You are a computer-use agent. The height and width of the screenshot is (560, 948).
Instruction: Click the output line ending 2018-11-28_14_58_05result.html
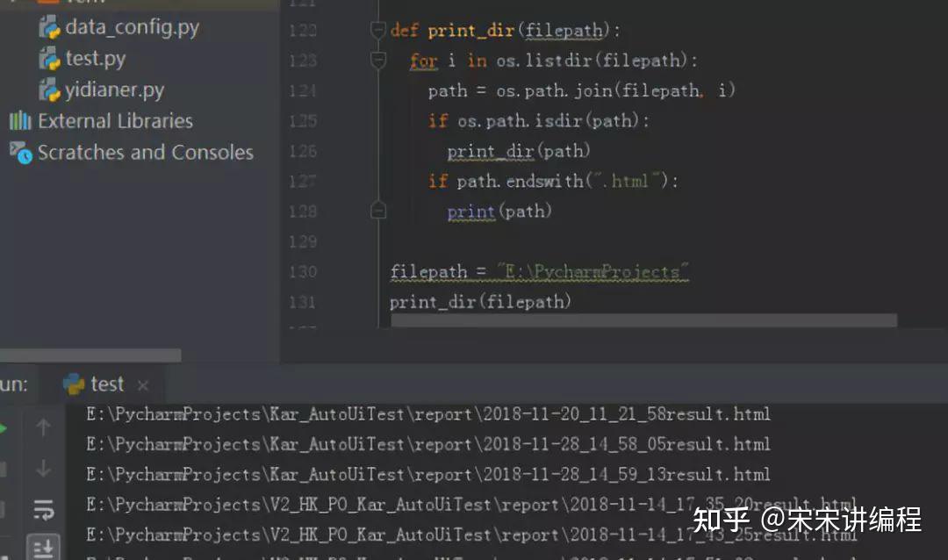coord(428,444)
